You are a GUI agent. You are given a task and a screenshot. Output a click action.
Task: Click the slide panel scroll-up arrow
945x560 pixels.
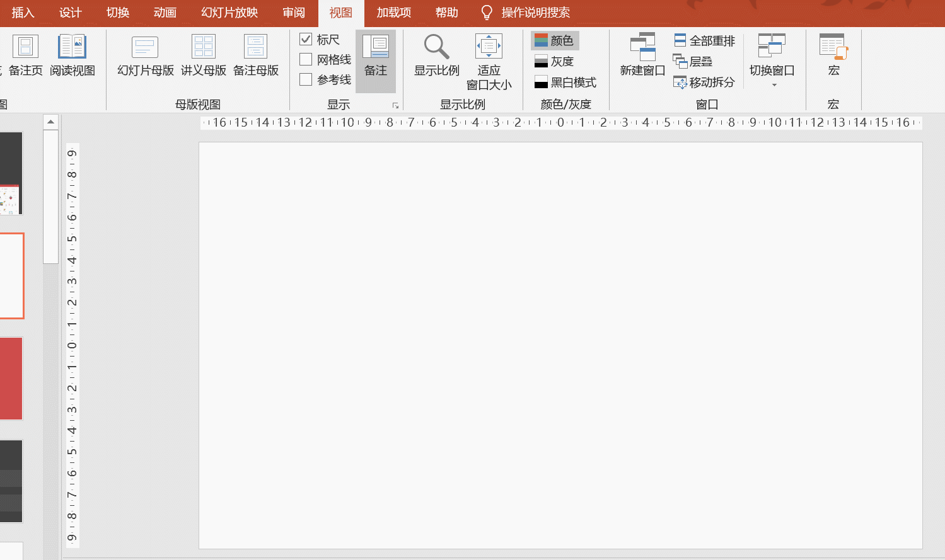pos(50,122)
